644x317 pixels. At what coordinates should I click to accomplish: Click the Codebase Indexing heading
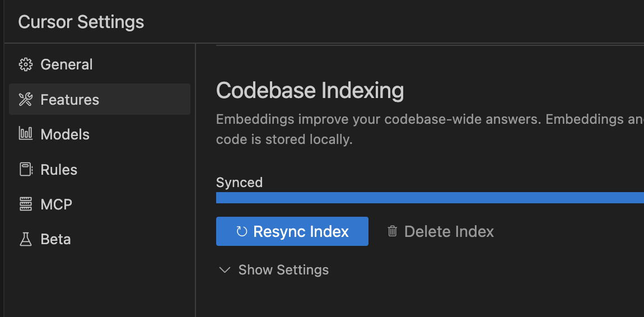tap(310, 91)
